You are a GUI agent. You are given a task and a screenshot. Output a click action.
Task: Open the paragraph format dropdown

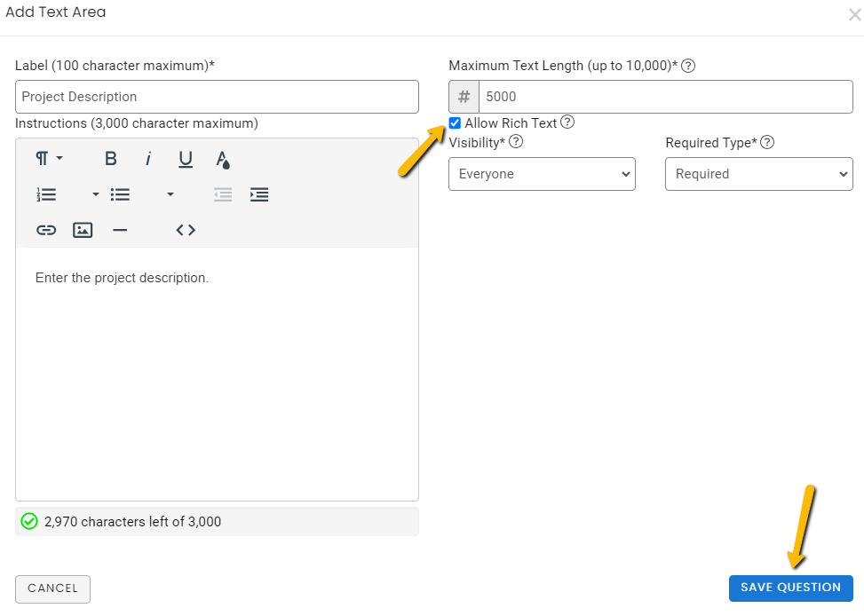[x=49, y=159]
